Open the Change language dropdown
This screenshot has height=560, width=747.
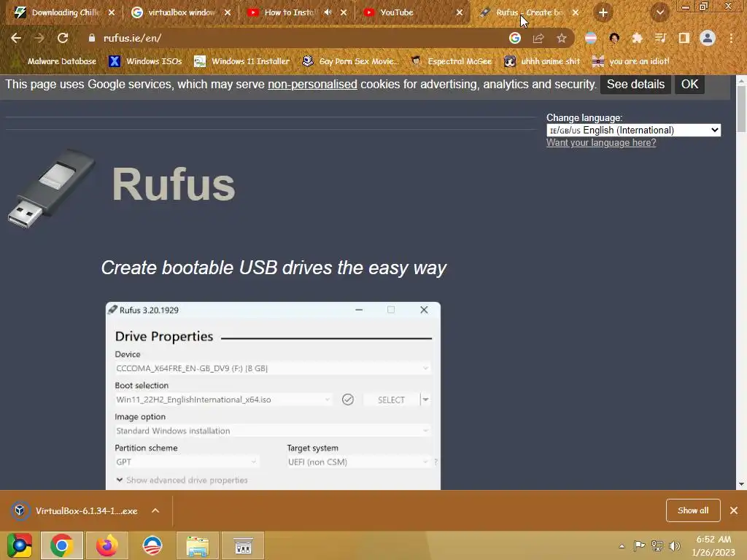pyautogui.click(x=634, y=130)
